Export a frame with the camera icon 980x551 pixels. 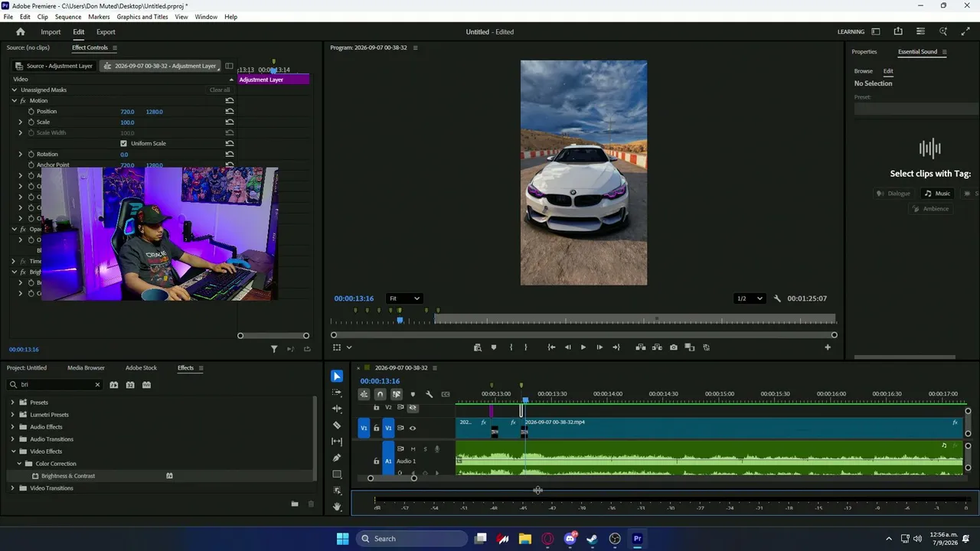point(674,347)
